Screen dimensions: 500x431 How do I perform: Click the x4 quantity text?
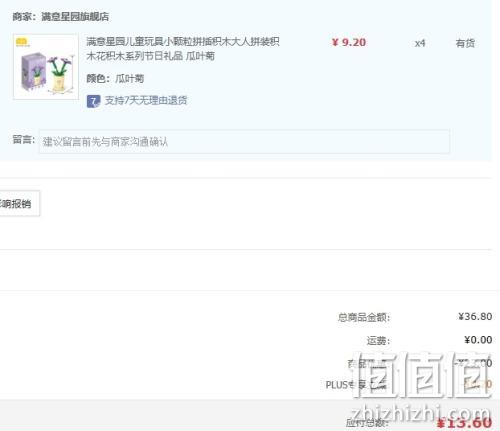(420, 43)
